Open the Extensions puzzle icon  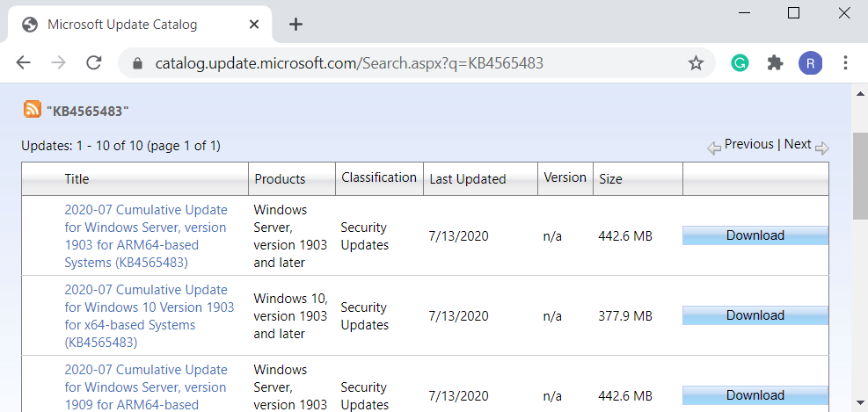[x=775, y=63]
